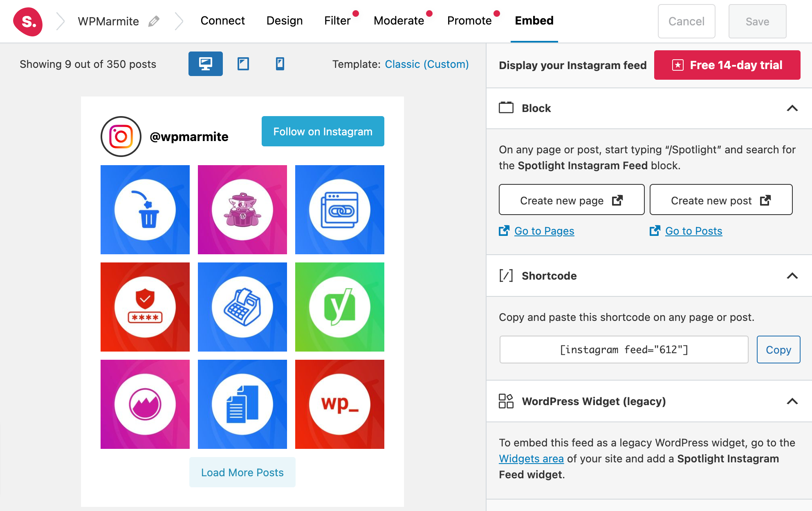This screenshot has width=812, height=511.
Task: Click the WordPress Widget (legacy) heading
Action: click(x=594, y=401)
